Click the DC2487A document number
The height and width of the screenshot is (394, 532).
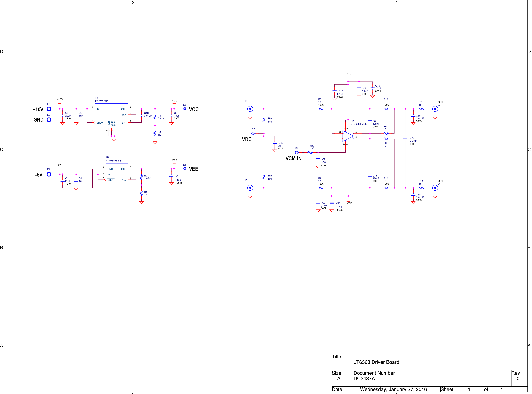pyautogui.click(x=364, y=378)
